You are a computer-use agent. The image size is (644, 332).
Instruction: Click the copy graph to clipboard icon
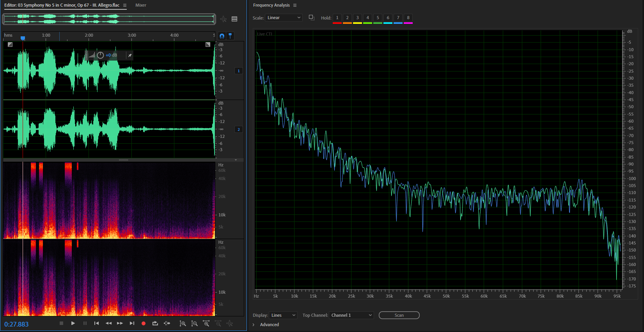coord(311,18)
